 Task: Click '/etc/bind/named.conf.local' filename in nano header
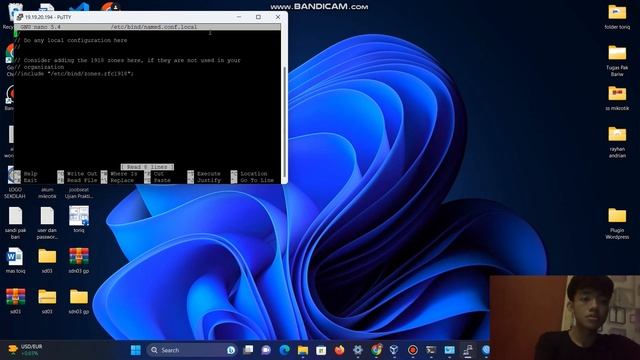[154, 27]
